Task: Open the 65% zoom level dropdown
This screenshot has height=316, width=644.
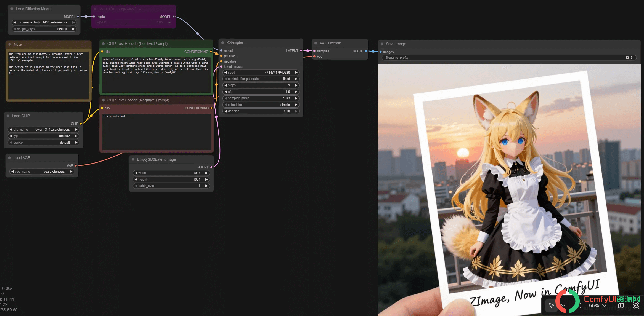Action: click(x=598, y=306)
